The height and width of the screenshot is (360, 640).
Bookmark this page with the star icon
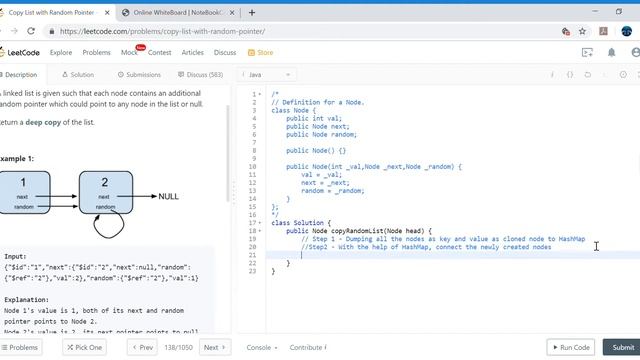click(x=582, y=31)
